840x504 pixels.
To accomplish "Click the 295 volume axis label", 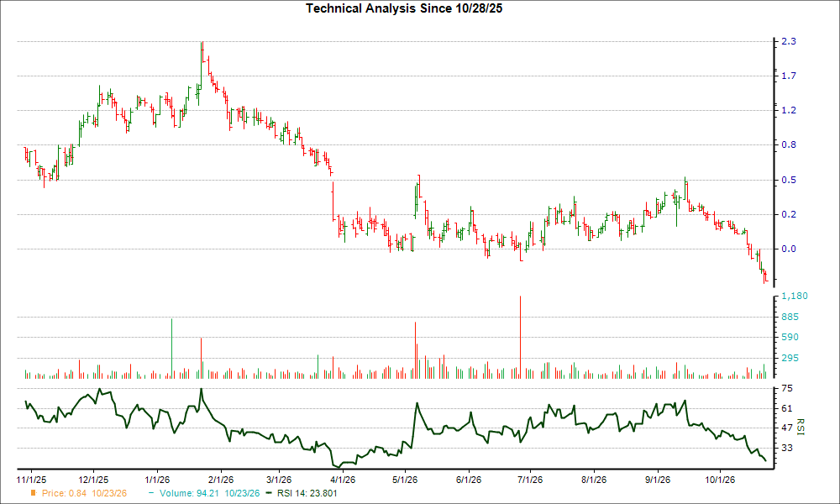I will click(790, 359).
